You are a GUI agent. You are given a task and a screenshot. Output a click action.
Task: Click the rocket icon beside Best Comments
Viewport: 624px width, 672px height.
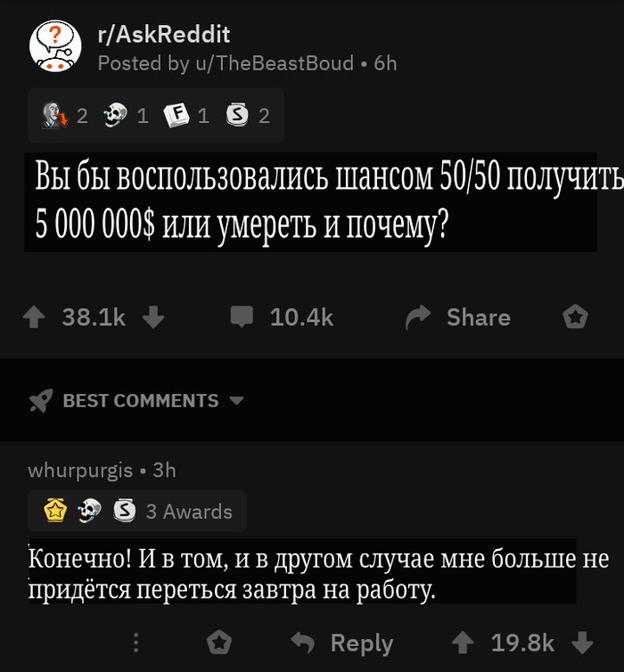(x=41, y=401)
